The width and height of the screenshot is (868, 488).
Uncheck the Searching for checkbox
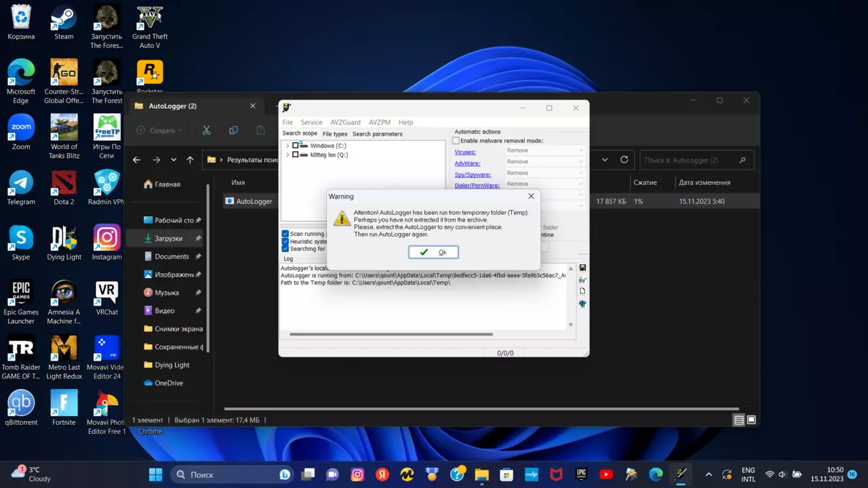point(285,249)
